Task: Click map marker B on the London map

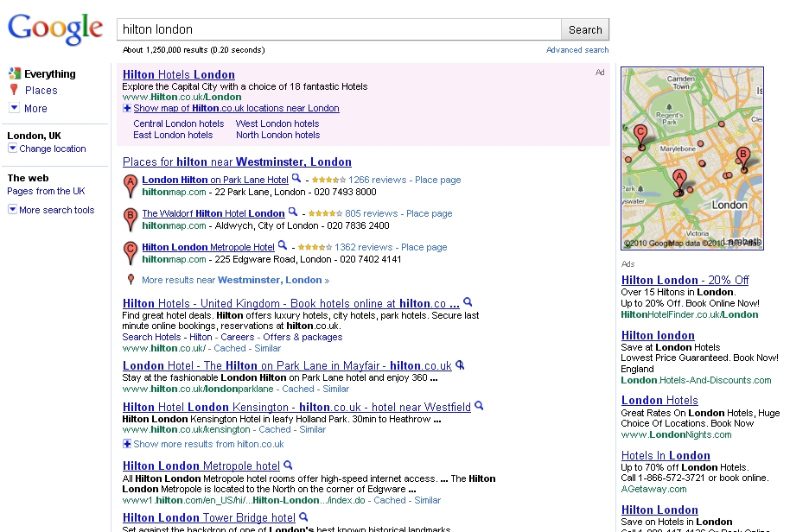Action: pyautogui.click(x=743, y=159)
